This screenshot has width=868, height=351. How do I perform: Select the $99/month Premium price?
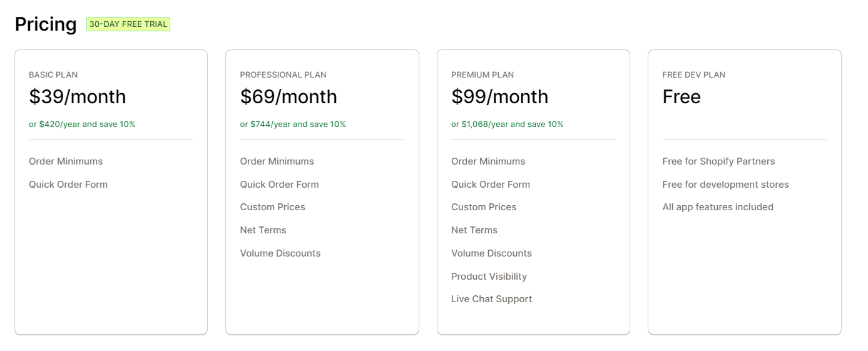click(x=499, y=97)
